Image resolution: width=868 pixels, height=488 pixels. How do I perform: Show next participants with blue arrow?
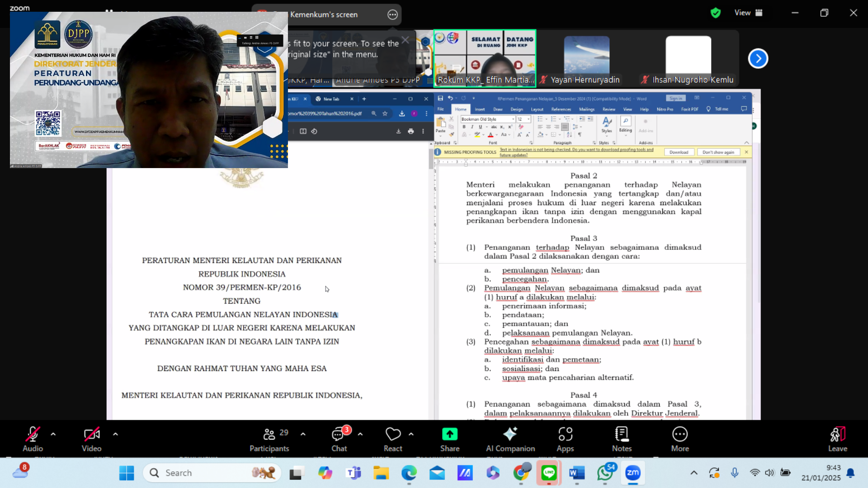click(758, 58)
